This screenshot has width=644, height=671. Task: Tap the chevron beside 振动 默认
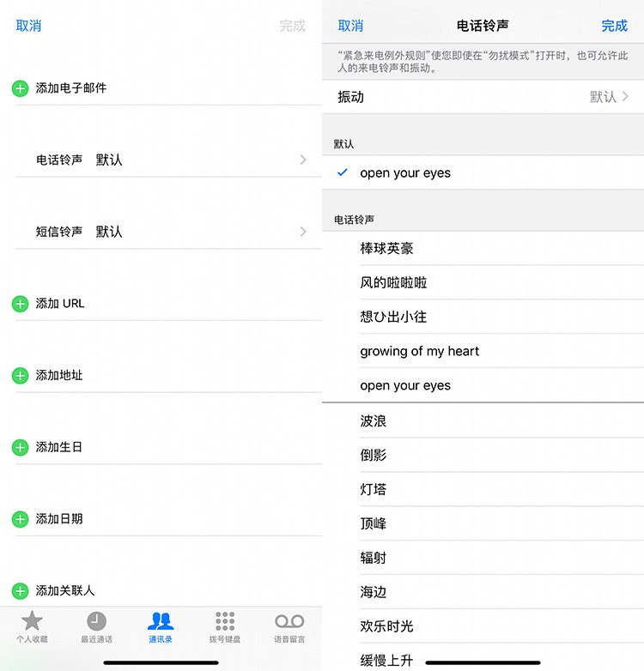click(x=625, y=97)
